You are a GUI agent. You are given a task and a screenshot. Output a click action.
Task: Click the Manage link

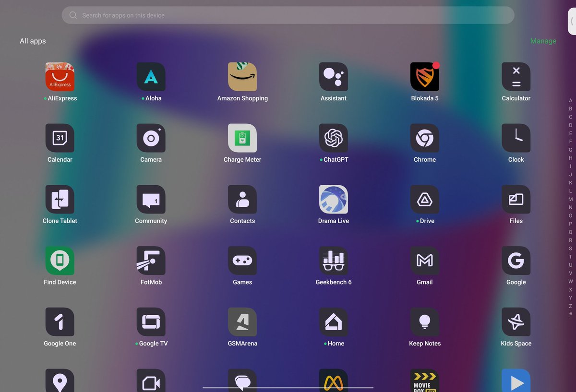[543, 41]
